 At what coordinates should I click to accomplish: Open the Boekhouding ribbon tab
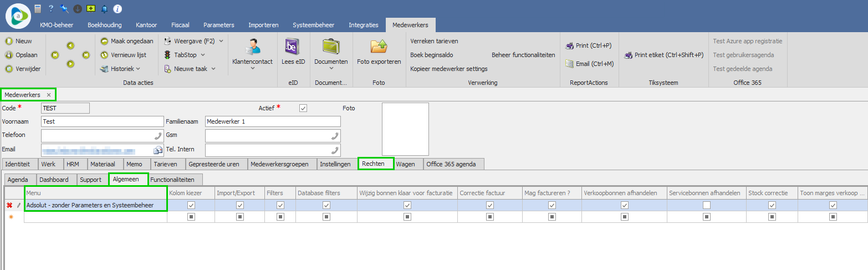coord(105,25)
